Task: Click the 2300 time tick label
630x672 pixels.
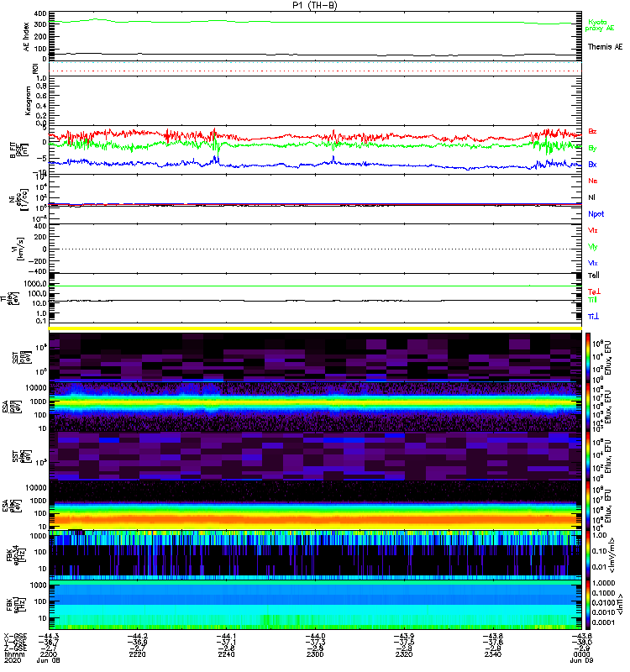Action: click(x=315, y=654)
